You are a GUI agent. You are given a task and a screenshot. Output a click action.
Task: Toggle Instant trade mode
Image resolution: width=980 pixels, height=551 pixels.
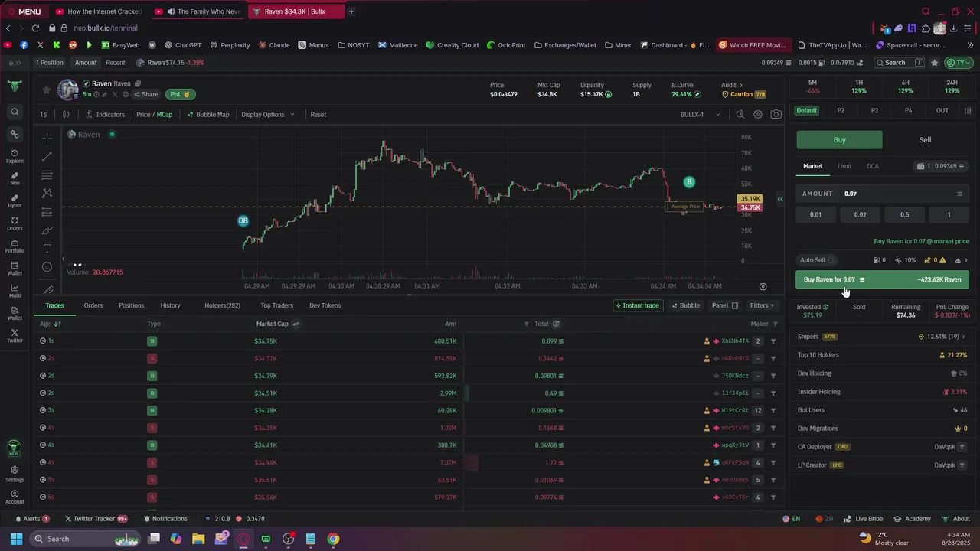tap(638, 305)
